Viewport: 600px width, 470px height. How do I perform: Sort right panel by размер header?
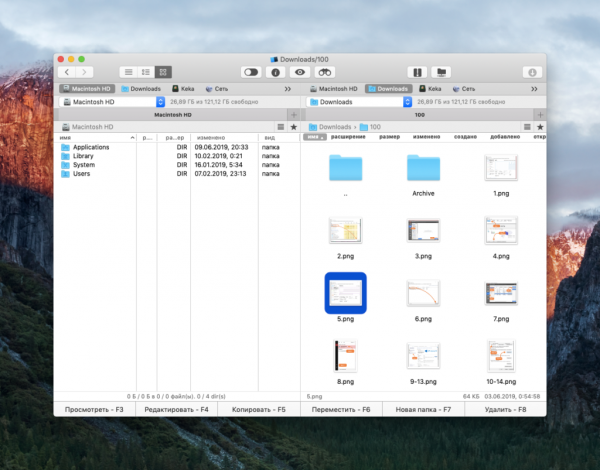tap(390, 137)
